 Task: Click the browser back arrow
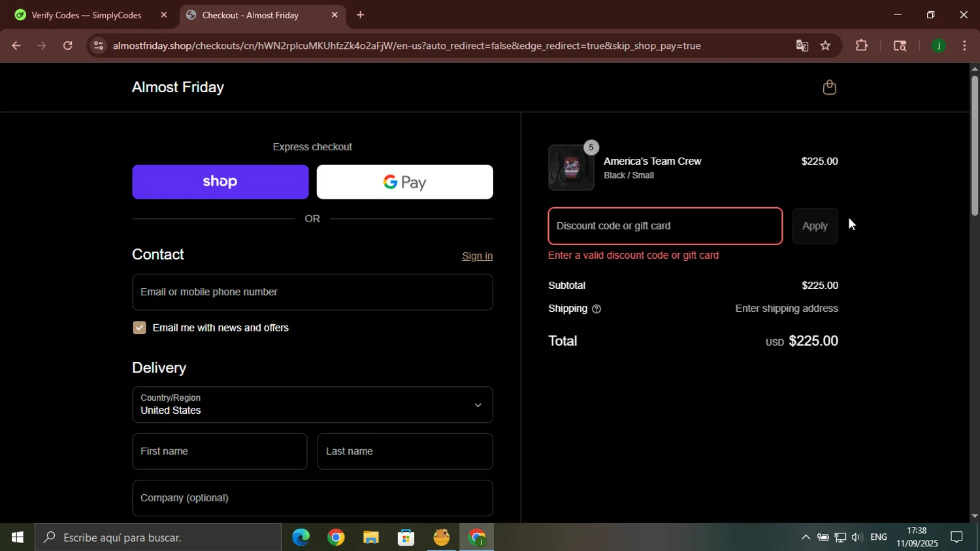tap(16, 46)
